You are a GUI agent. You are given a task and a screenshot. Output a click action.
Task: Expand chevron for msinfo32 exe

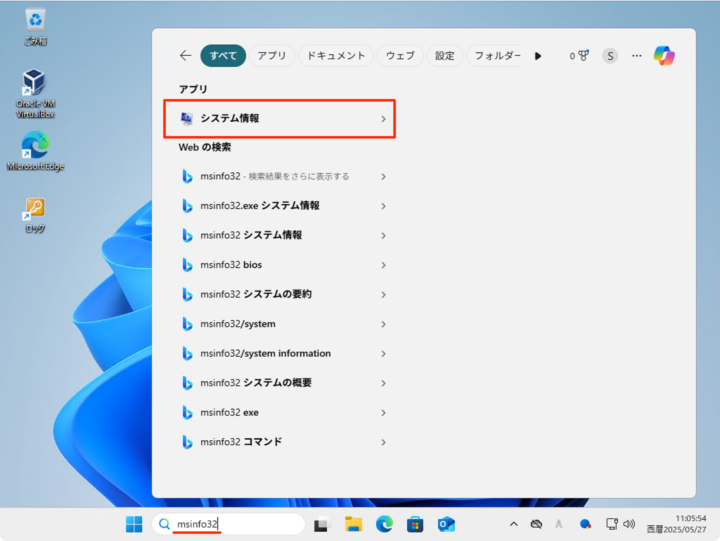[383, 413]
